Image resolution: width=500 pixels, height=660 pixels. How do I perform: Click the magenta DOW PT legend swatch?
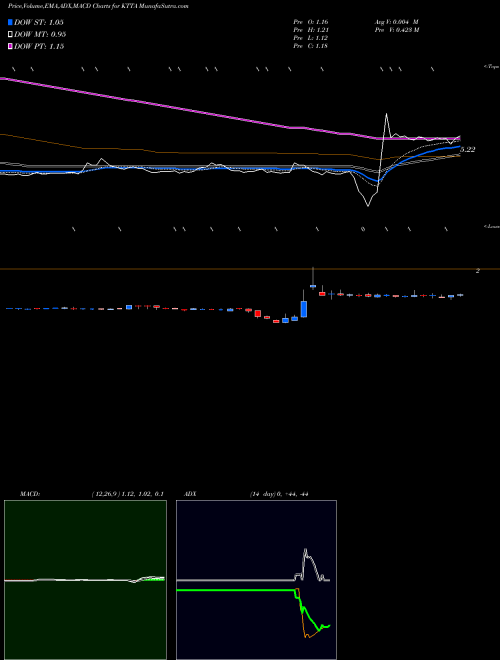click(11, 46)
